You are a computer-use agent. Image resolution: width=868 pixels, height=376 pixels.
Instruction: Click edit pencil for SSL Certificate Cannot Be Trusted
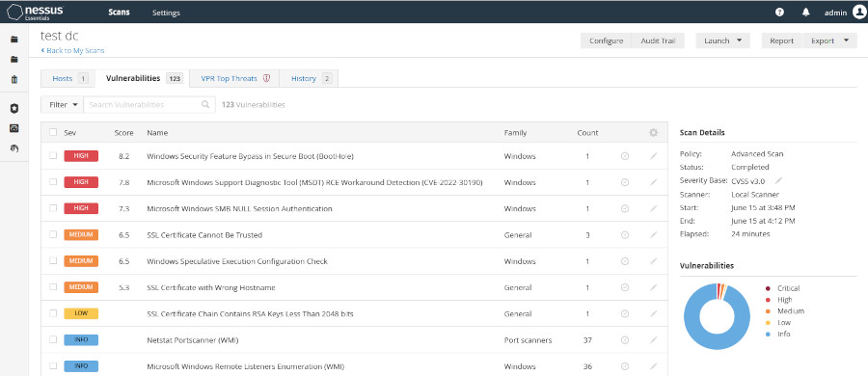(654, 235)
